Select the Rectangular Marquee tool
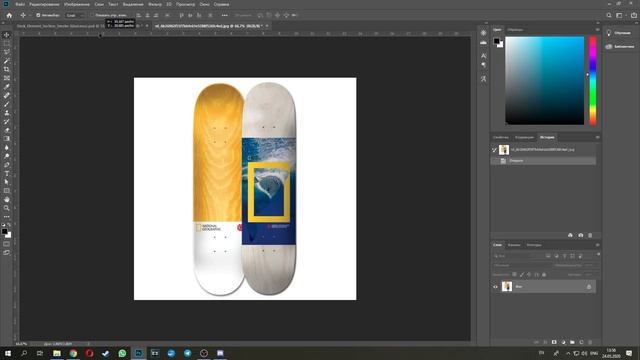The width and height of the screenshot is (640, 360). (x=7, y=43)
